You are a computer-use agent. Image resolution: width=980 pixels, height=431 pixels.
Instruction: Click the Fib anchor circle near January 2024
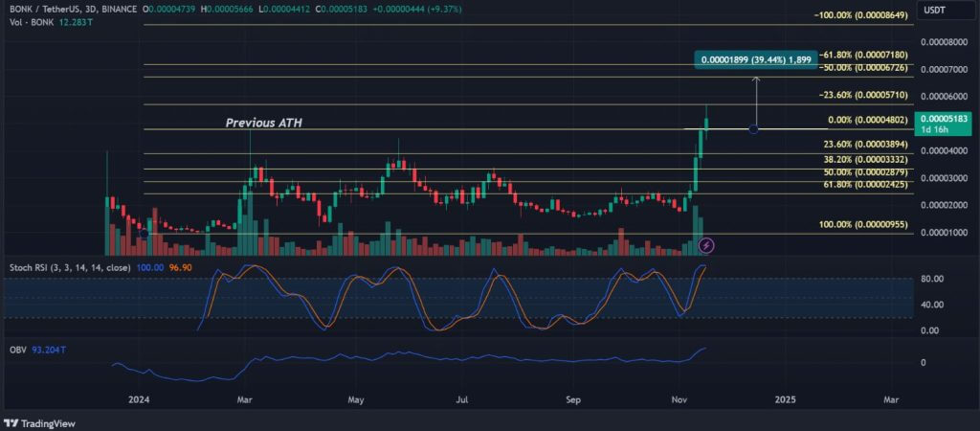[x=145, y=234]
